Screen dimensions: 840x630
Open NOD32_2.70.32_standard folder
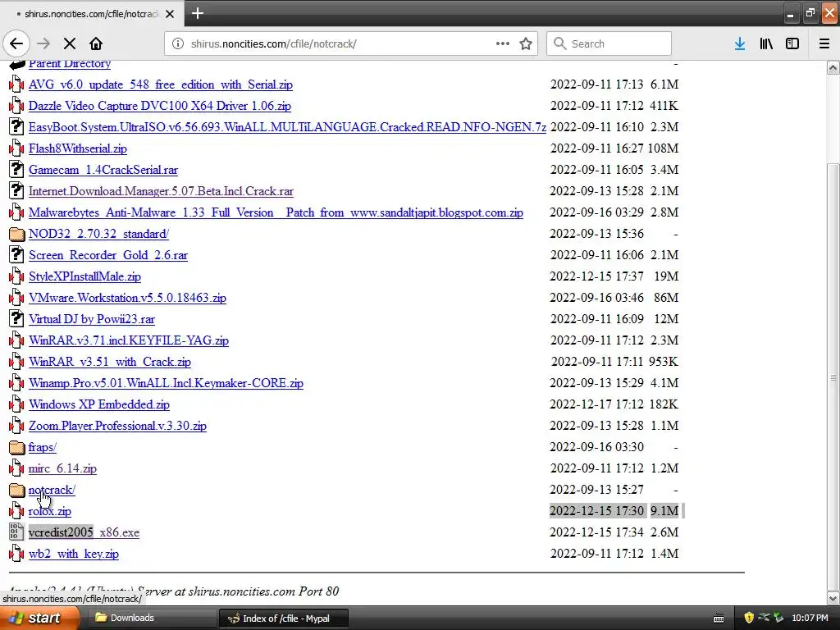click(x=98, y=234)
